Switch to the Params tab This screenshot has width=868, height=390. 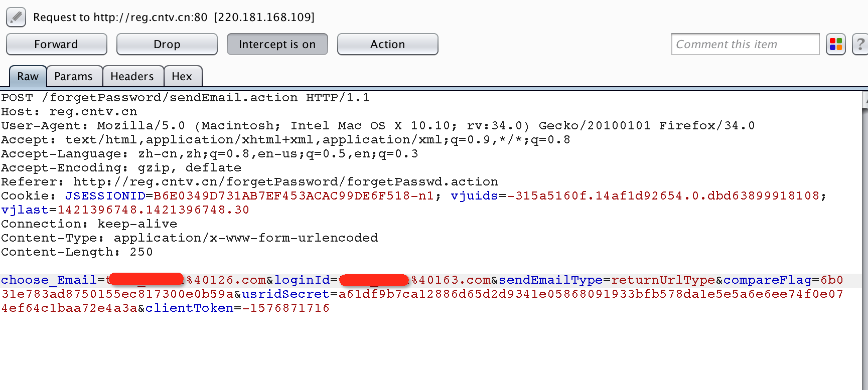pos(74,76)
